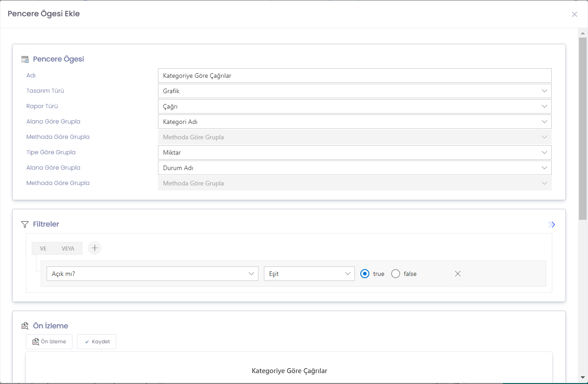Click the Ön İzleme section header icon
The image size is (588, 384).
[25, 326]
